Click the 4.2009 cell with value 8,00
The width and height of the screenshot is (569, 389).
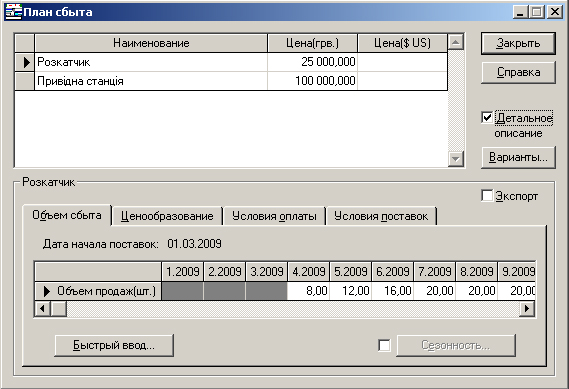pyautogui.click(x=308, y=291)
